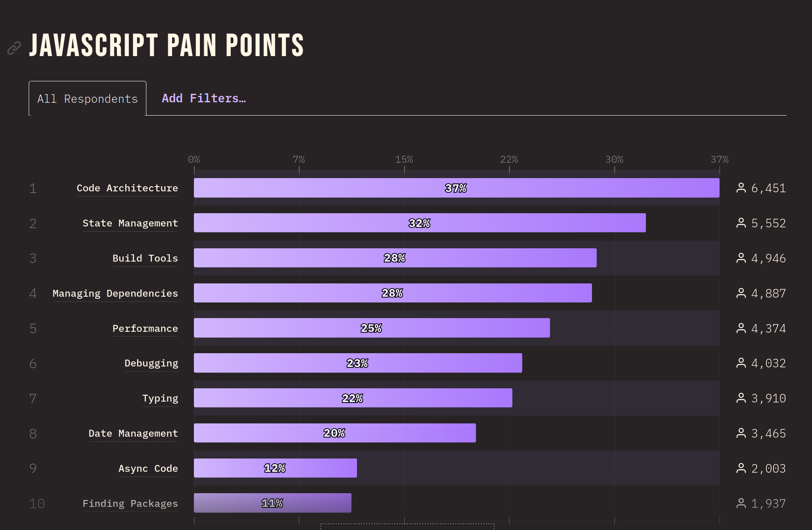Click the respondent icon next to 1,937
Screen dimensions: 812x530
(741, 503)
